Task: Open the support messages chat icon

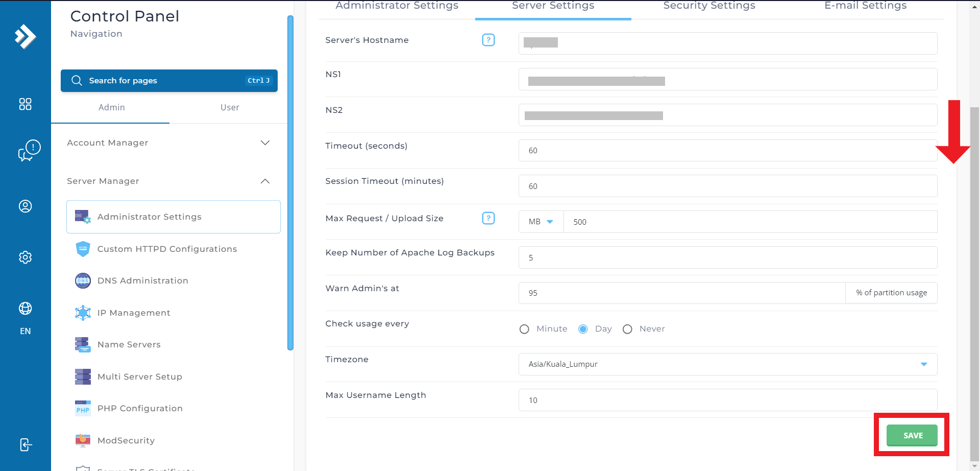Action: (x=29, y=151)
